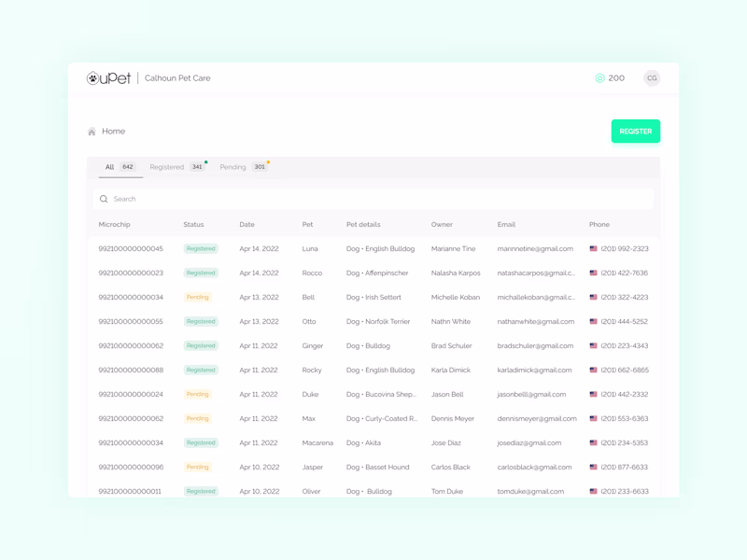Image resolution: width=747 pixels, height=560 pixels.
Task: Click the REGISTER button
Action: tap(635, 131)
